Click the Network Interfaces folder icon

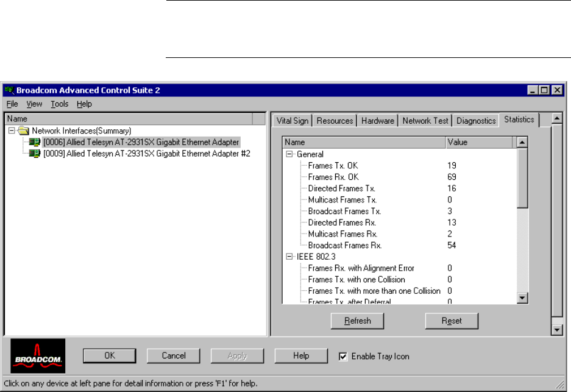pos(23,130)
